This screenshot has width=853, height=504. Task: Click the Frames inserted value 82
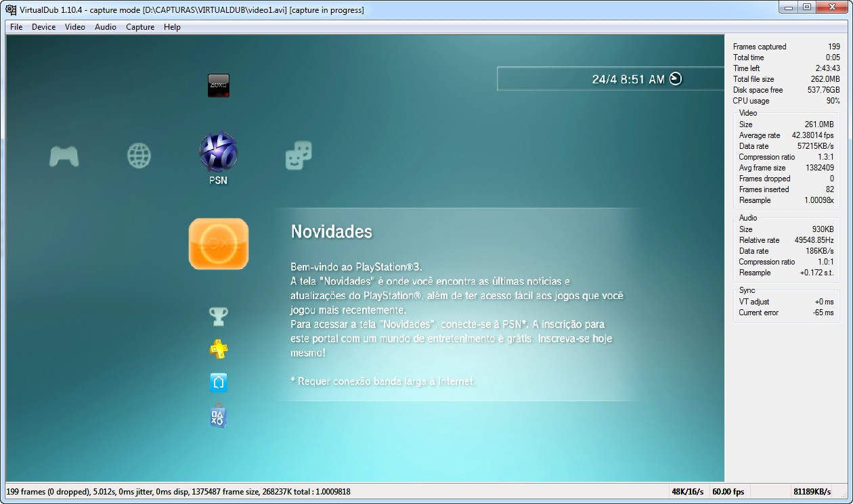point(829,189)
